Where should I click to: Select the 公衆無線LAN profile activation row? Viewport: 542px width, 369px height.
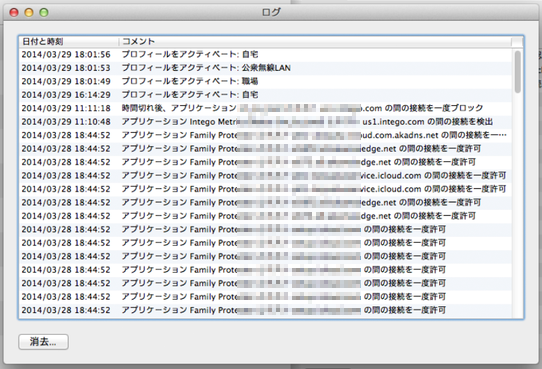coord(265,68)
